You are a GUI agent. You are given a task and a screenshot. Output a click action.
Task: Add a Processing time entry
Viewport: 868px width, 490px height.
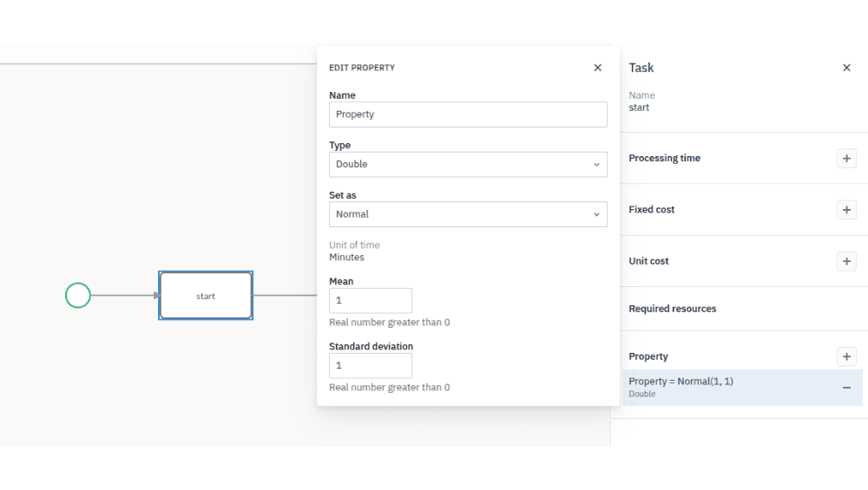[x=846, y=159]
